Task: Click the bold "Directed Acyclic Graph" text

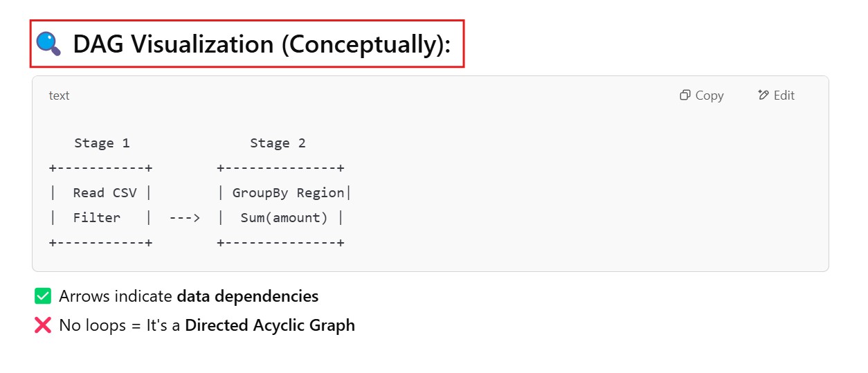Action: pos(269,325)
